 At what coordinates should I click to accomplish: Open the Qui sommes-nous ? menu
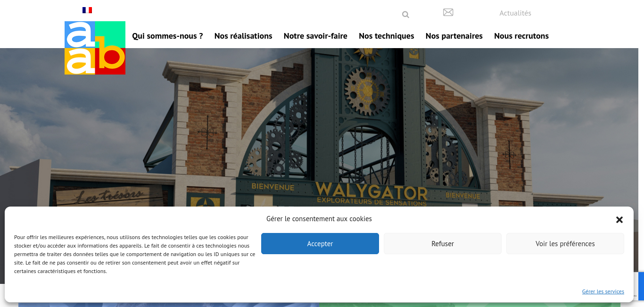tap(167, 36)
